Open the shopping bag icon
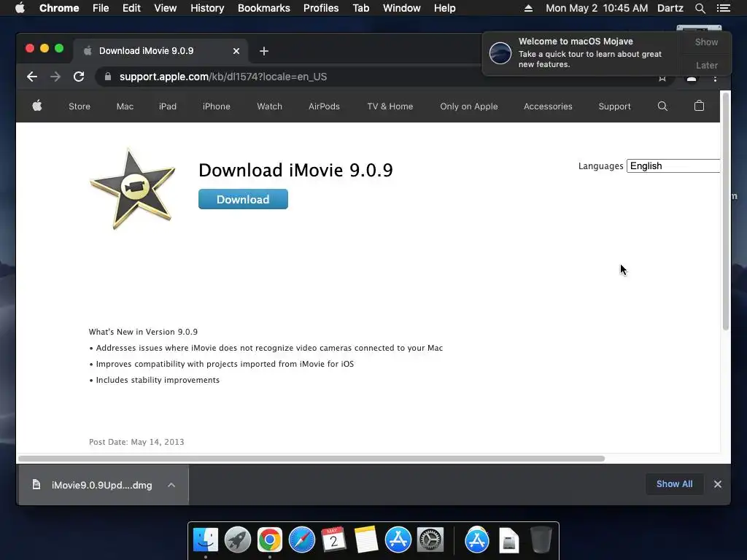747x560 pixels. (x=699, y=106)
